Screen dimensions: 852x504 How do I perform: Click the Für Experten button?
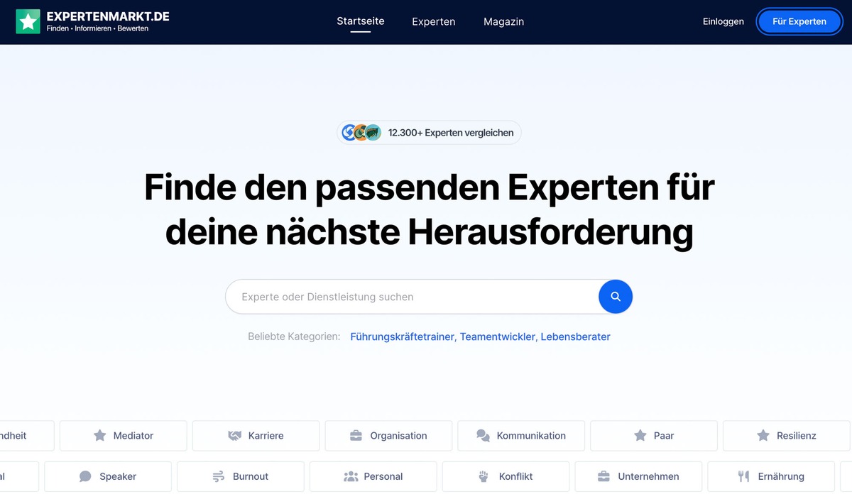[799, 21]
